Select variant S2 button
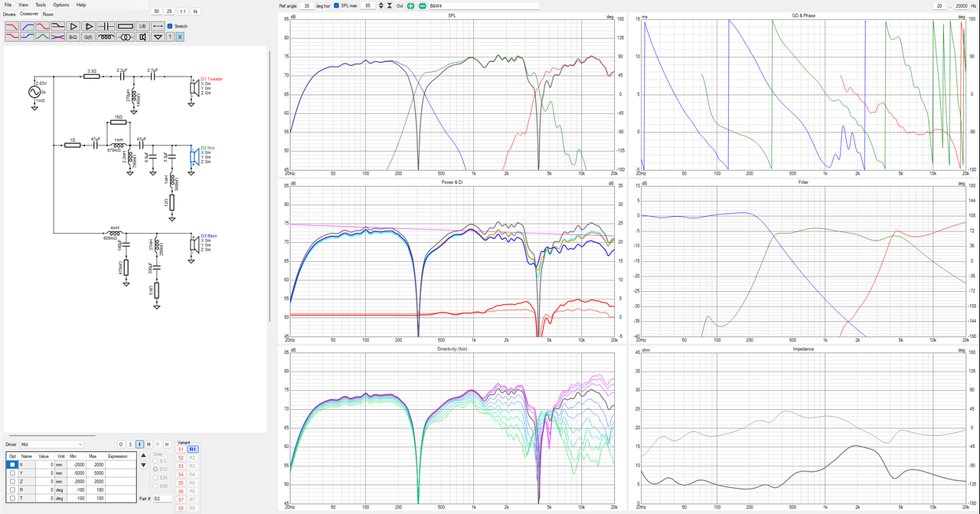Screen dimensions: 980x514 [x=181, y=457]
